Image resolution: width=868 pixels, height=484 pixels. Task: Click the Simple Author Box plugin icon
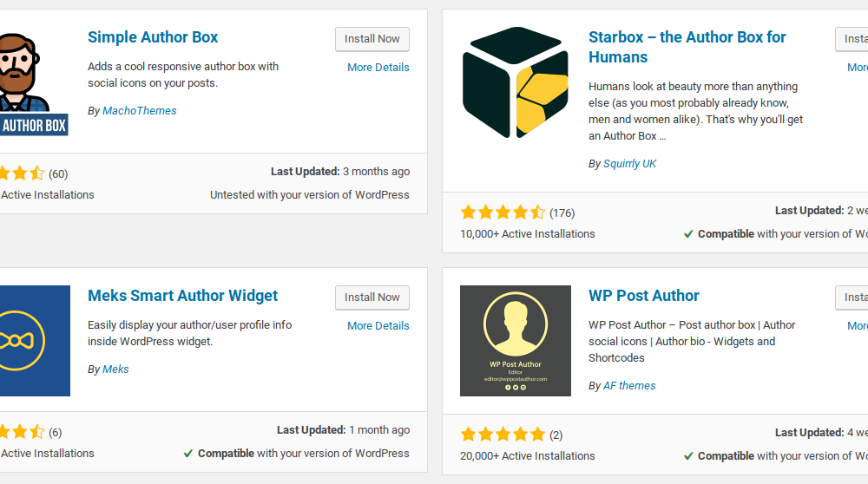(x=33, y=83)
